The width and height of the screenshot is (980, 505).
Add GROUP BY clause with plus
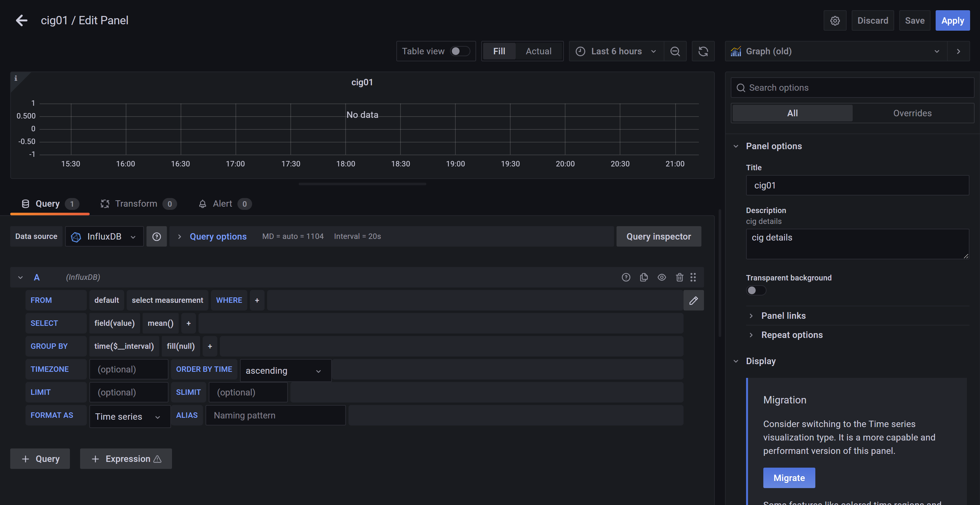pyautogui.click(x=210, y=346)
